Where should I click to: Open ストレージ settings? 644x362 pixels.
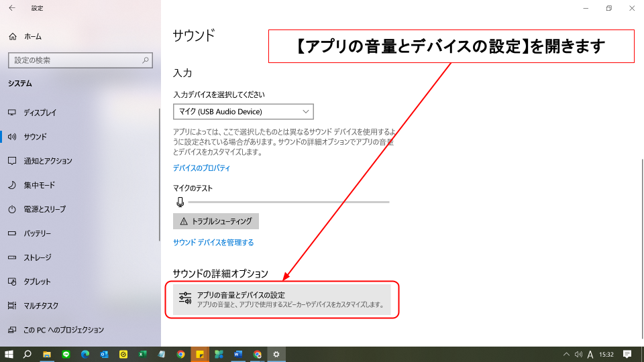37,257
